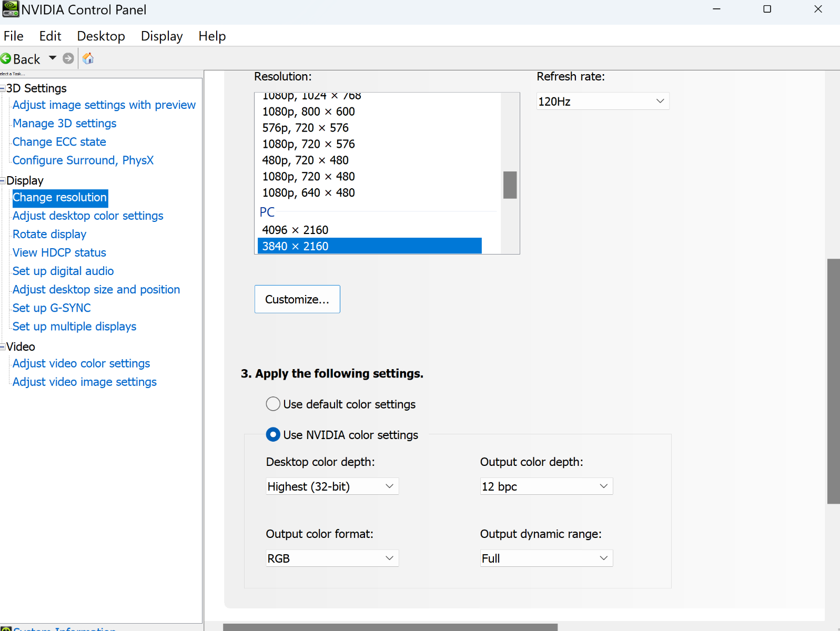Open Rotate display page
Screen dimensions: 840x631
coord(49,235)
